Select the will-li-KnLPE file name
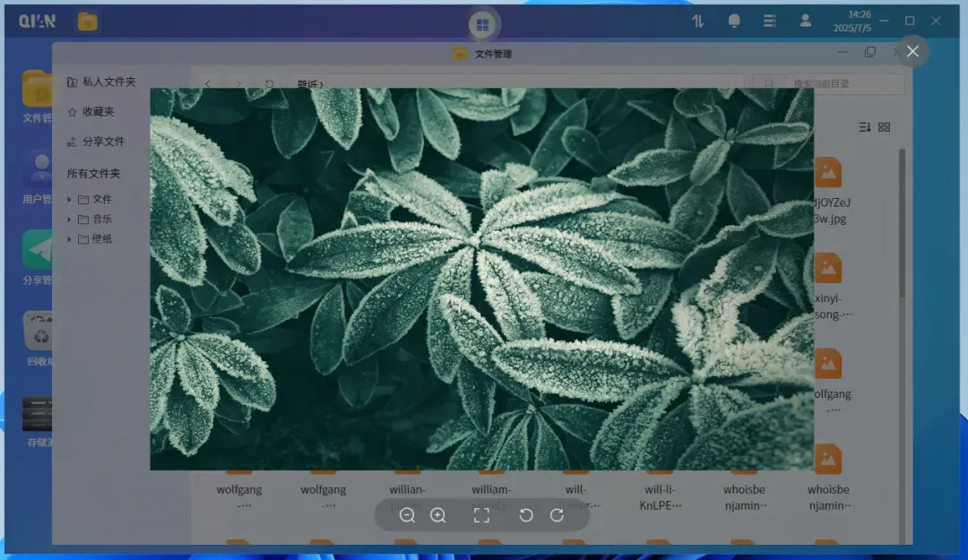This screenshot has width=968, height=560. click(660, 497)
